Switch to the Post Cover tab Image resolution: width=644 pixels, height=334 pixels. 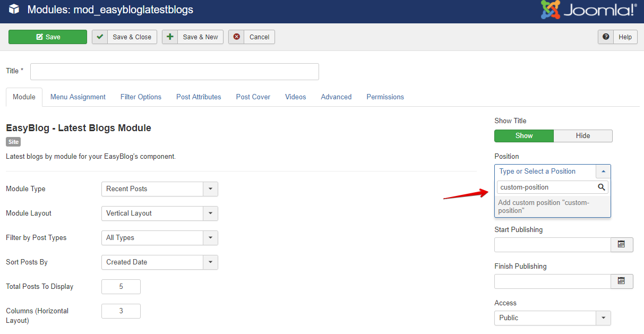click(x=253, y=97)
